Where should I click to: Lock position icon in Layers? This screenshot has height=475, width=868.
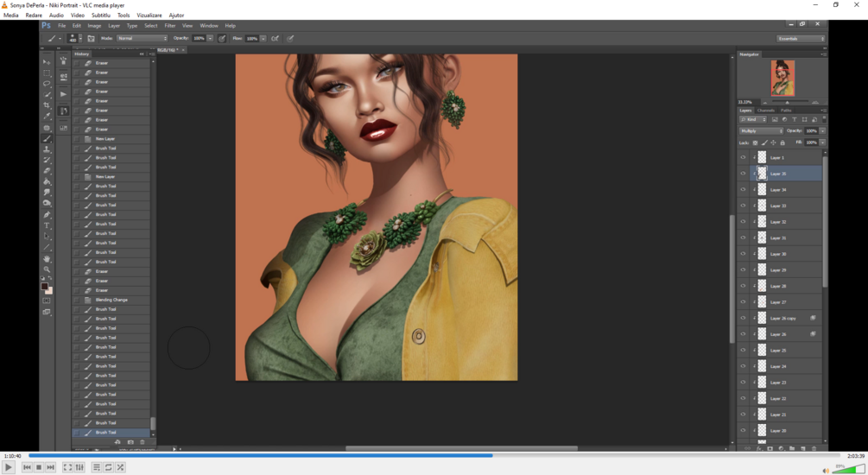click(x=773, y=142)
